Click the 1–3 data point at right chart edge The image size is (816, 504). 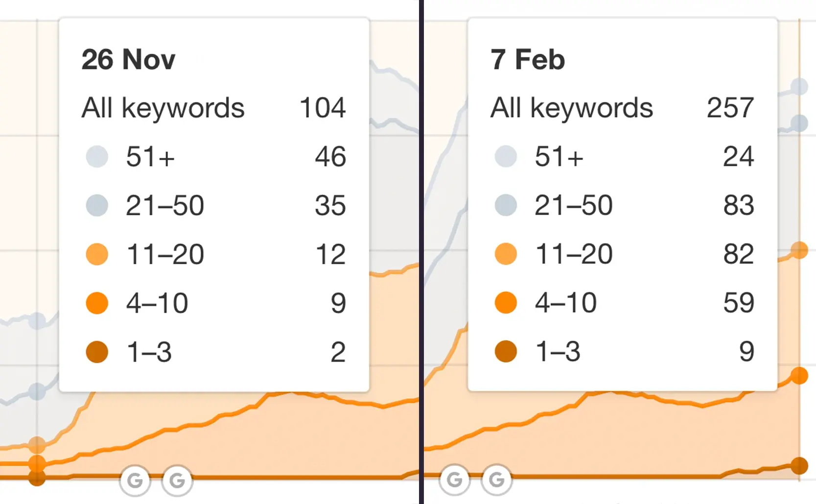click(799, 465)
